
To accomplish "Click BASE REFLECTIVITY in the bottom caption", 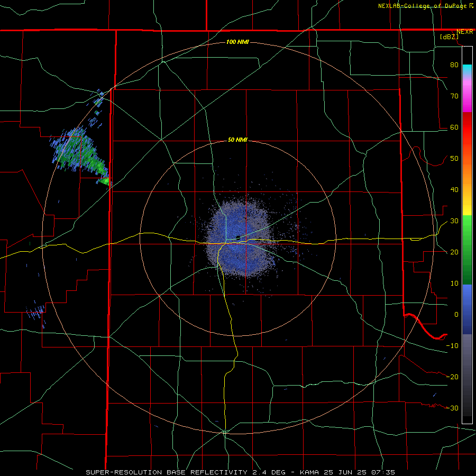I will coord(207,472).
